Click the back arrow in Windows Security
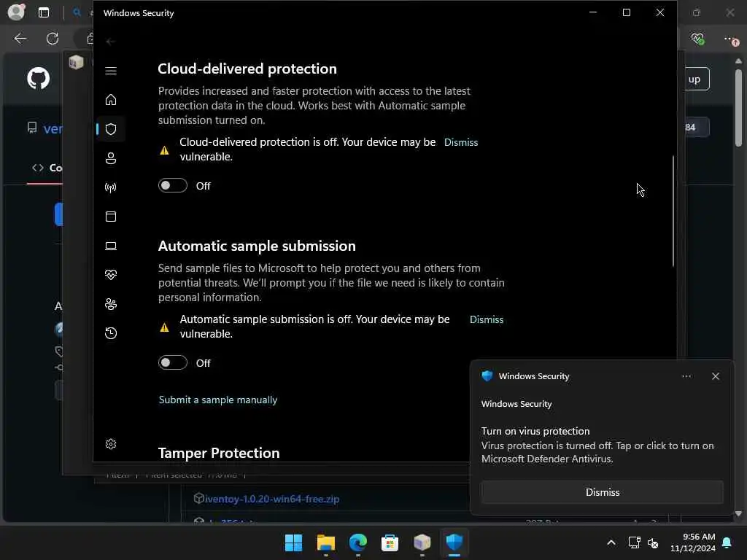Viewport: 747px width, 560px height. [111, 42]
